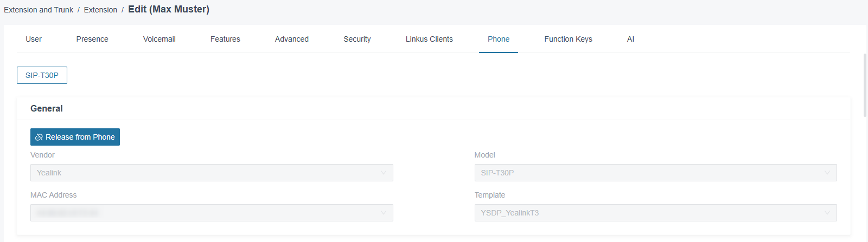Open the AI tab
The image size is (868, 242).
pos(630,39)
